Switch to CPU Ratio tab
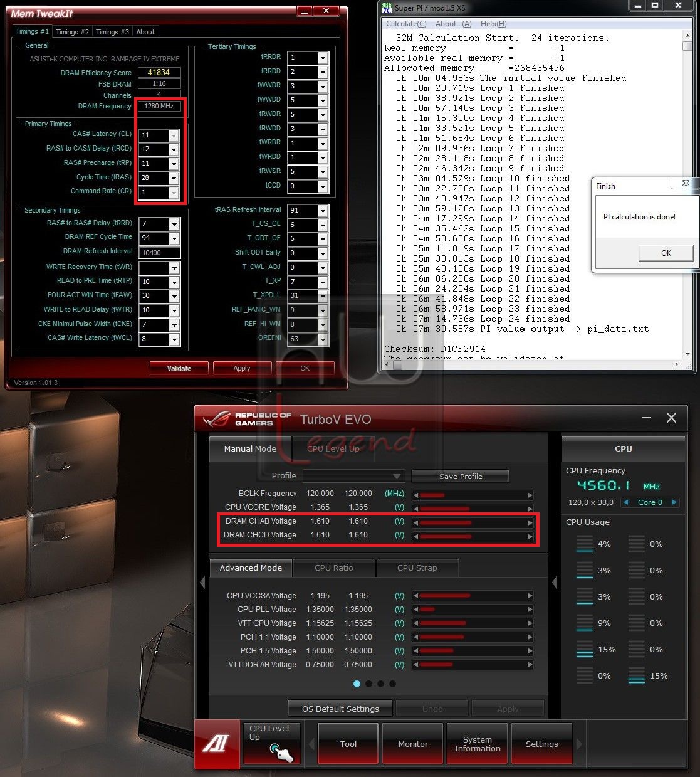The height and width of the screenshot is (777, 700). pyautogui.click(x=334, y=568)
